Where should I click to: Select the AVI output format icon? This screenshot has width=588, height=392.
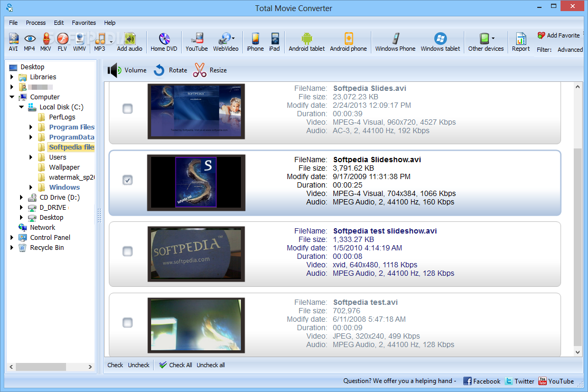point(14,42)
